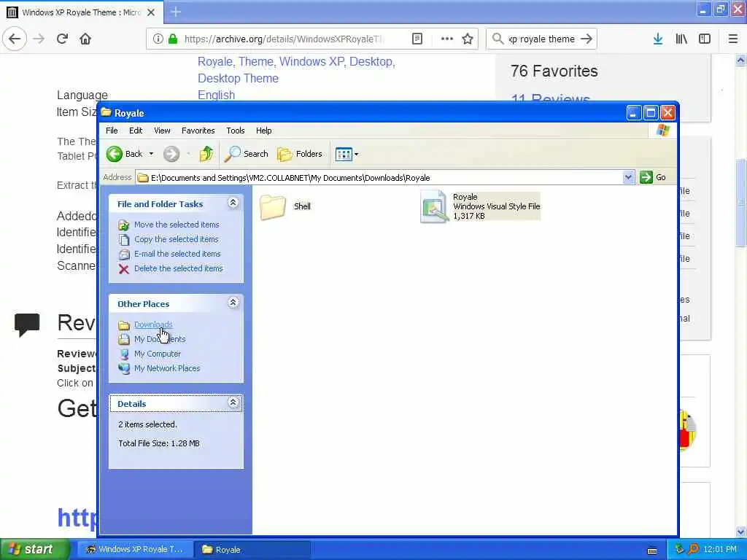This screenshot has width=747, height=560.
Task: Select the Shell folder icon
Action: (x=273, y=207)
